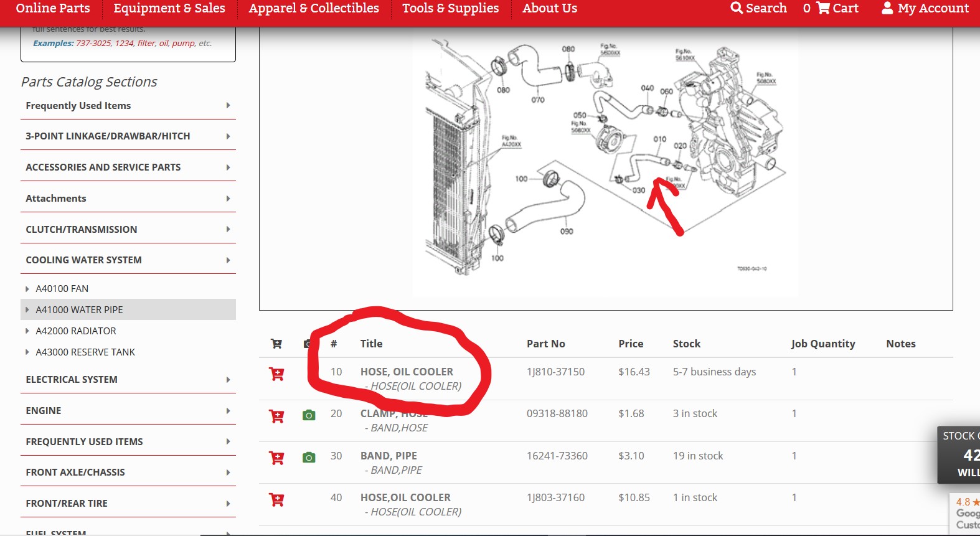Expand ENGINE section
This screenshot has height=536, width=980.
coord(128,410)
